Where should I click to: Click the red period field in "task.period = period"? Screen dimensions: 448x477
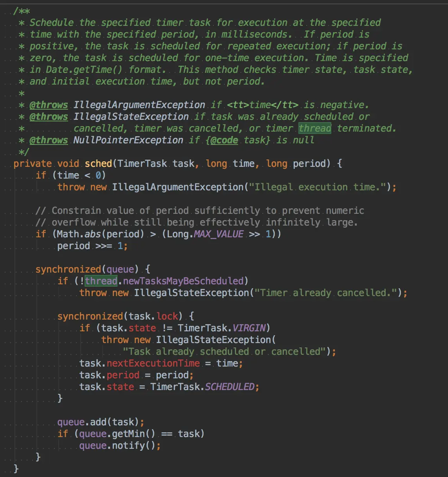point(123,375)
